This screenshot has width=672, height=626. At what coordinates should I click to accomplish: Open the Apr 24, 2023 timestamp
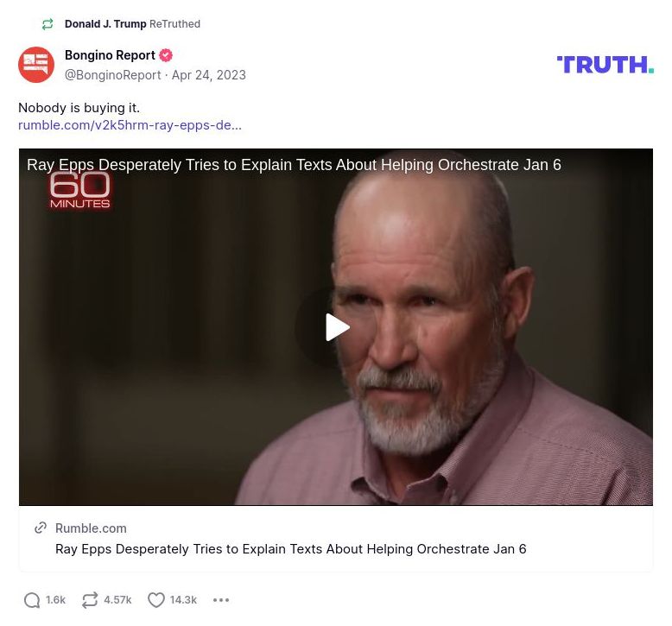click(209, 75)
